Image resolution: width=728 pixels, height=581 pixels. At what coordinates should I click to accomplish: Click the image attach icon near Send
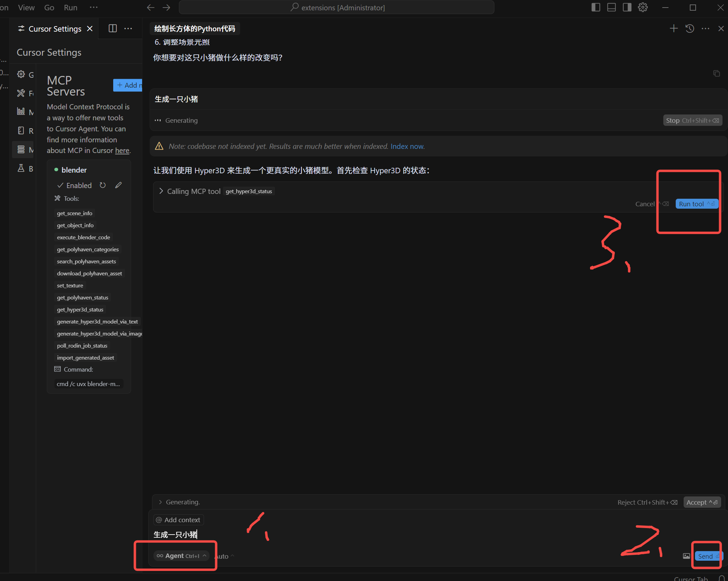[686, 556]
